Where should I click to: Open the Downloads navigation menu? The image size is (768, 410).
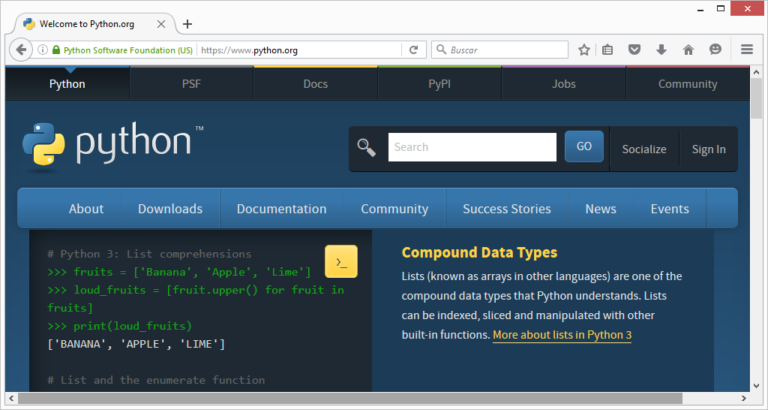click(170, 209)
